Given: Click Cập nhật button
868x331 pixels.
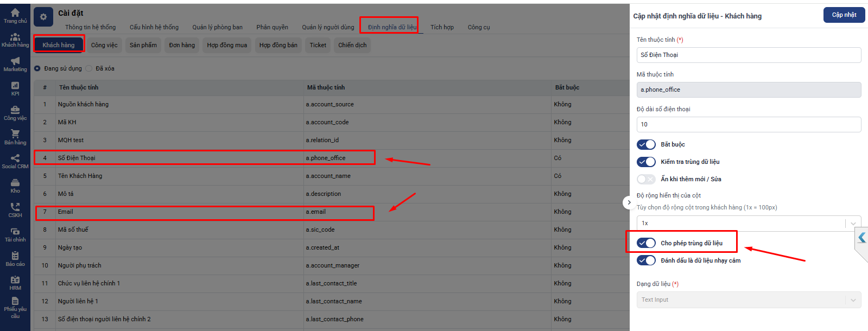Looking at the screenshot, I should [844, 15].
